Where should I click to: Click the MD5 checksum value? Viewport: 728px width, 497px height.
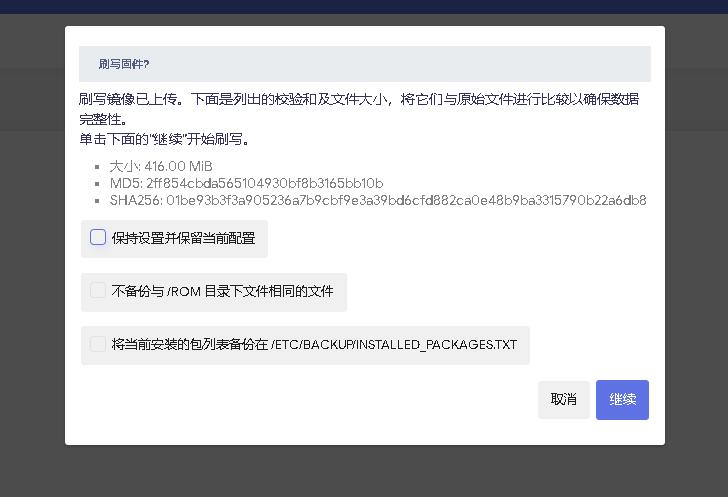[264, 183]
